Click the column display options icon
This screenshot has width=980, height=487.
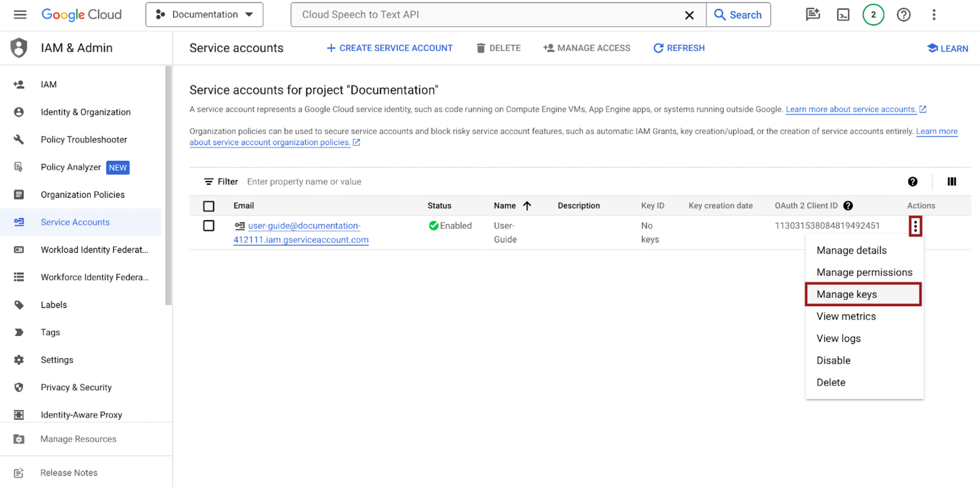951,182
